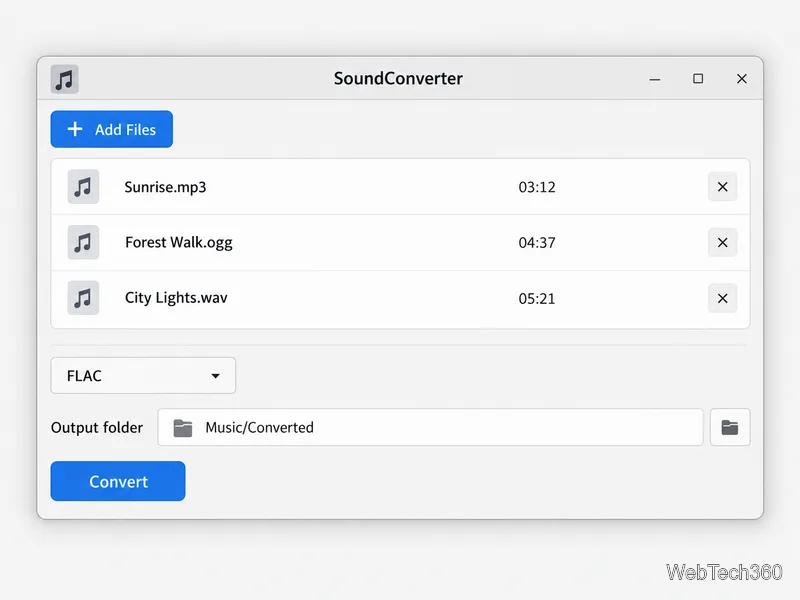Maximize the SoundConverter window
800x600 pixels.
click(698, 79)
